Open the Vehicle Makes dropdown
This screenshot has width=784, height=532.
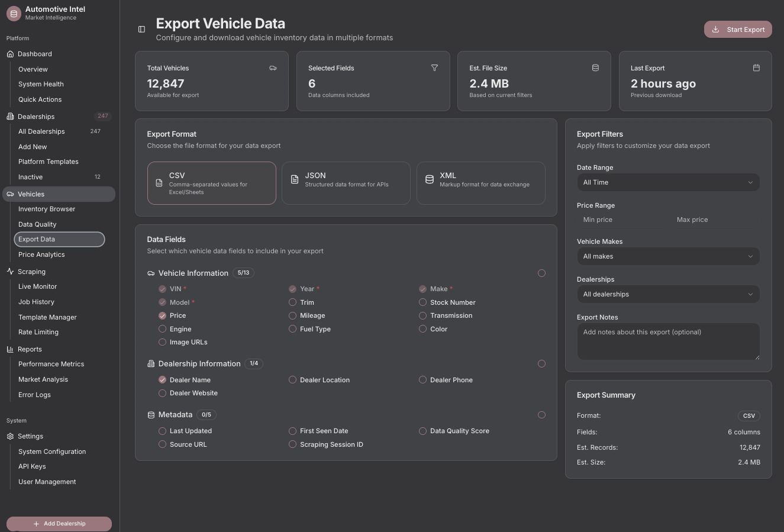tap(668, 256)
